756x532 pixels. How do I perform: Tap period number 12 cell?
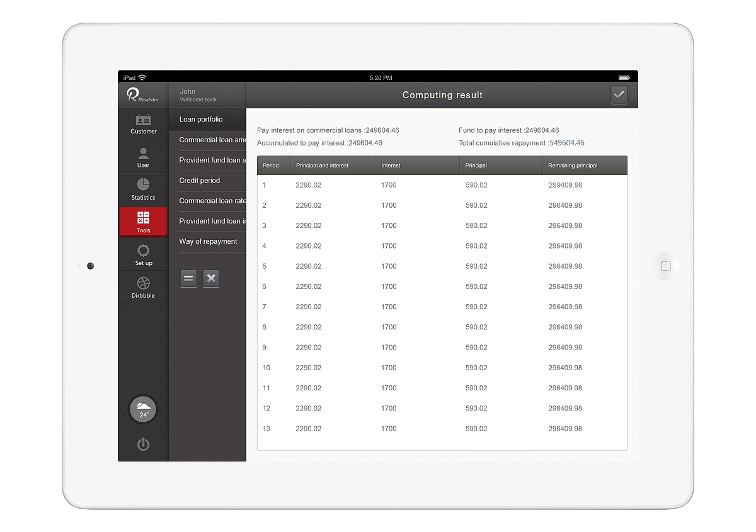pos(266,408)
